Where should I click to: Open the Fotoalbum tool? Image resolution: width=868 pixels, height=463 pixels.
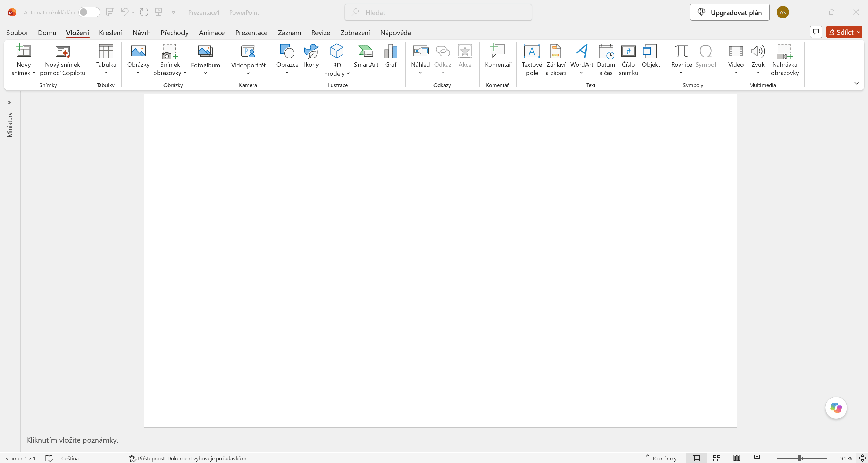[x=206, y=60]
